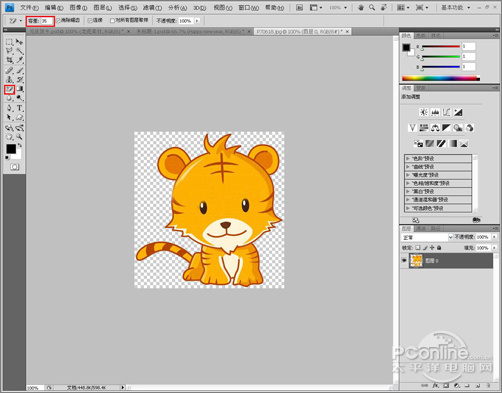
Task: Add an Exposure adjustment
Action: tap(458, 112)
